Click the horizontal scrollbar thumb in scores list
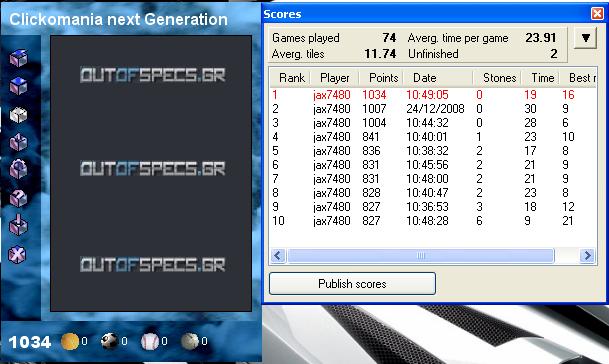Screen dimensions: 609x364 [x=421, y=256]
